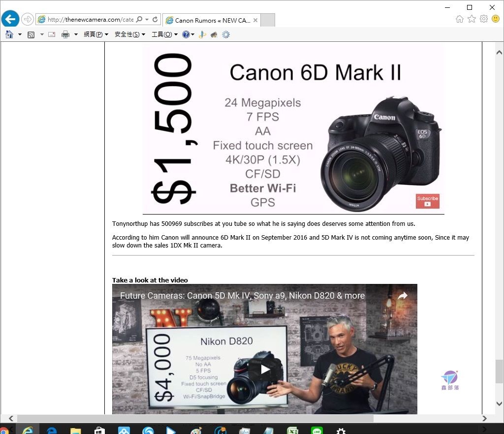This screenshot has height=434, width=504.
Task: Click the vertical scrollbar thumb
Action: coord(499,372)
